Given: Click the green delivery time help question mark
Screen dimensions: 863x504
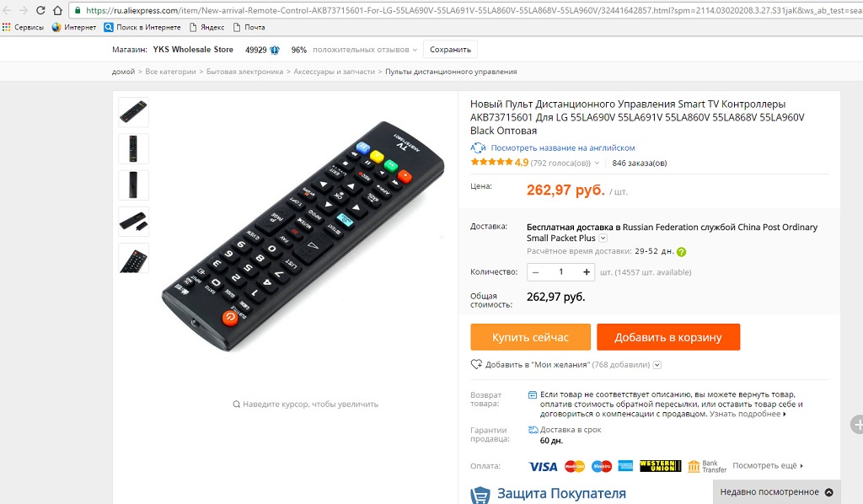Looking at the screenshot, I should [x=681, y=252].
